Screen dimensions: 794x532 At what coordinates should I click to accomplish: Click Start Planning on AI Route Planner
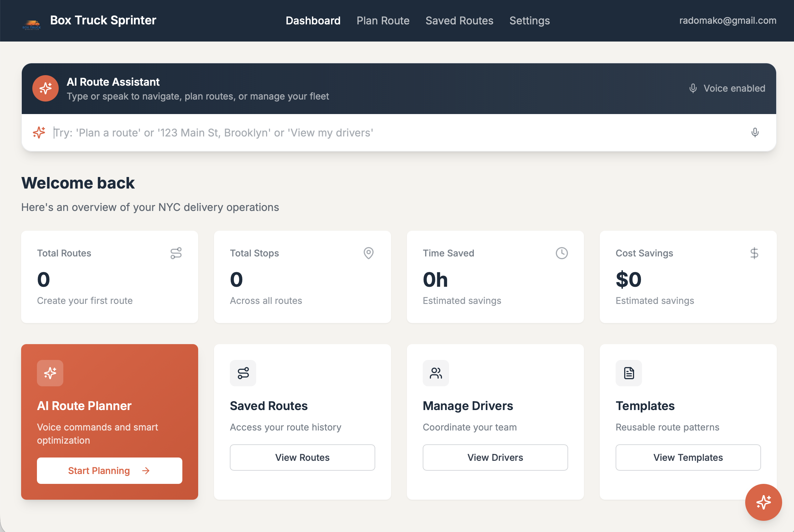pos(109,471)
